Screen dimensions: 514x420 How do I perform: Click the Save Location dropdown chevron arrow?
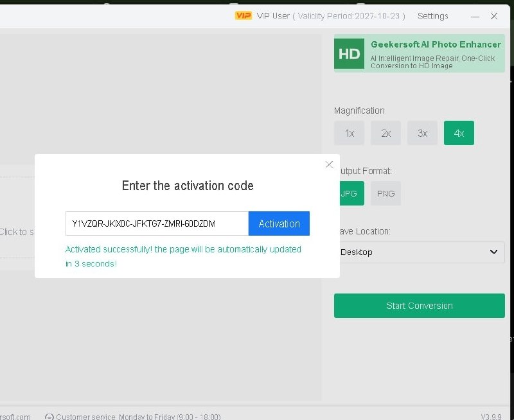[493, 252]
